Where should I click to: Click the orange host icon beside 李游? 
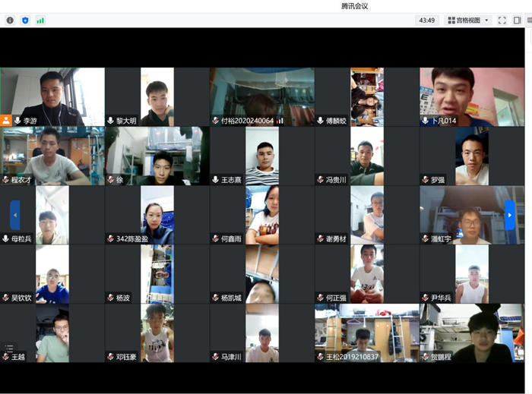point(7,121)
